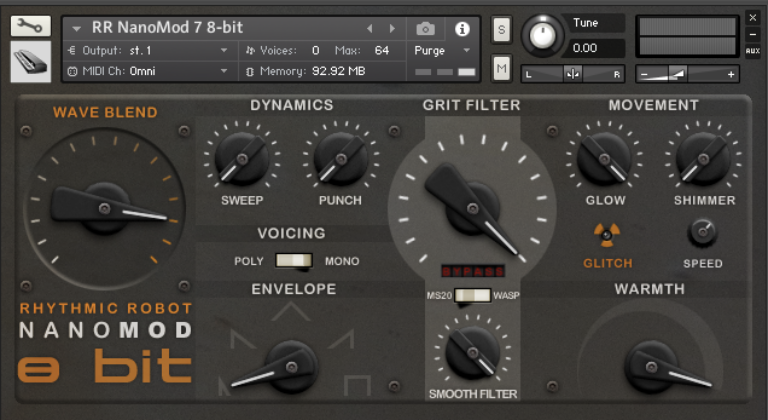Click the Max voices value 64
Screen dimensions: 768x420
[382, 50]
